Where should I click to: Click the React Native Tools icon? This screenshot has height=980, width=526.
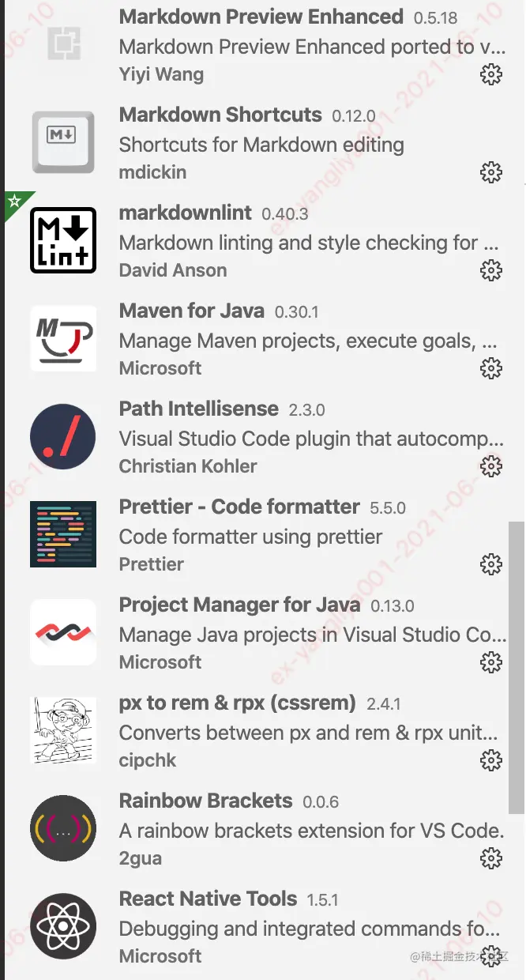coord(63,926)
